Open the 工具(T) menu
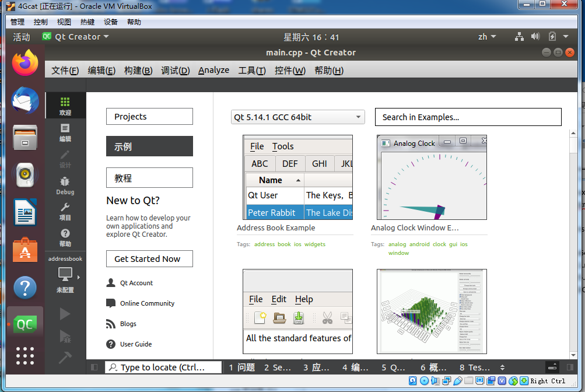Screen dimensions: 585x392 click(252, 71)
